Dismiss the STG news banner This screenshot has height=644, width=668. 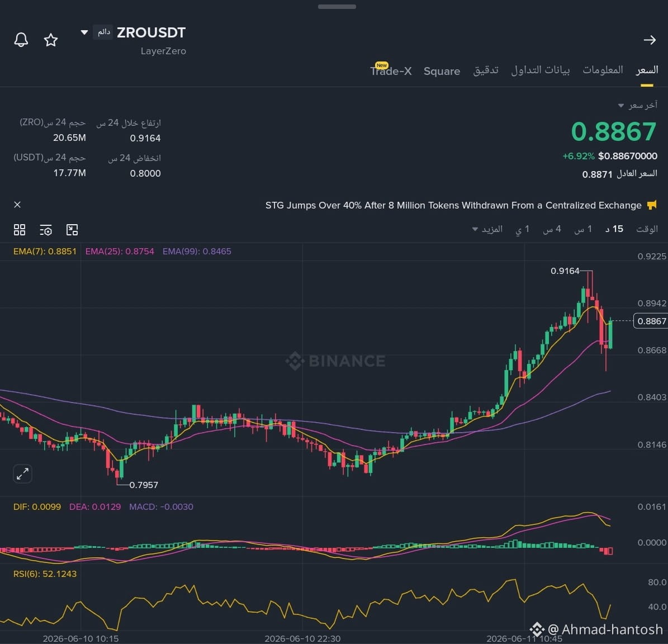17,205
